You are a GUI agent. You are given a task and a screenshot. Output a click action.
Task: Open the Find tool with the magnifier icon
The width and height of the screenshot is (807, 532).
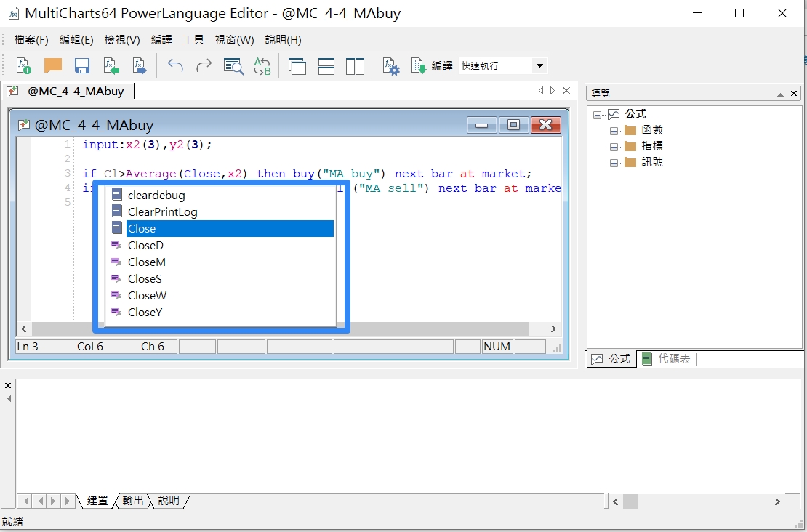[233, 66]
